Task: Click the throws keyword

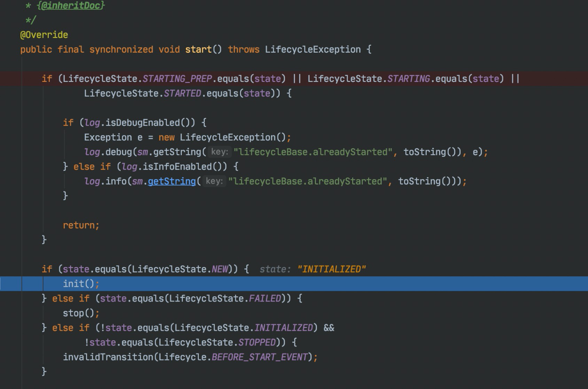Action: tap(243, 49)
